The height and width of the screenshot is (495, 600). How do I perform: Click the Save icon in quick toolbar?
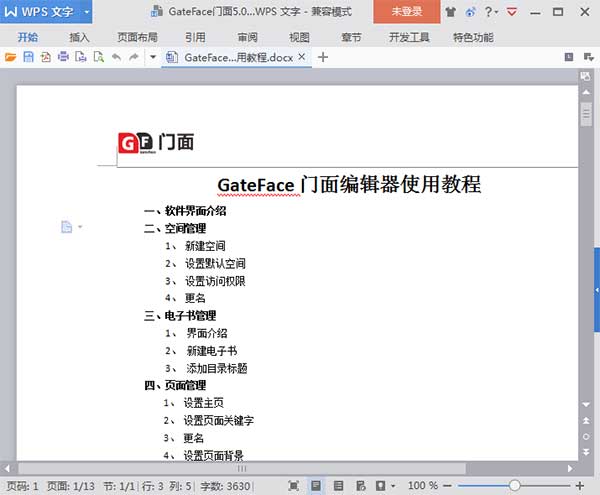click(28, 57)
